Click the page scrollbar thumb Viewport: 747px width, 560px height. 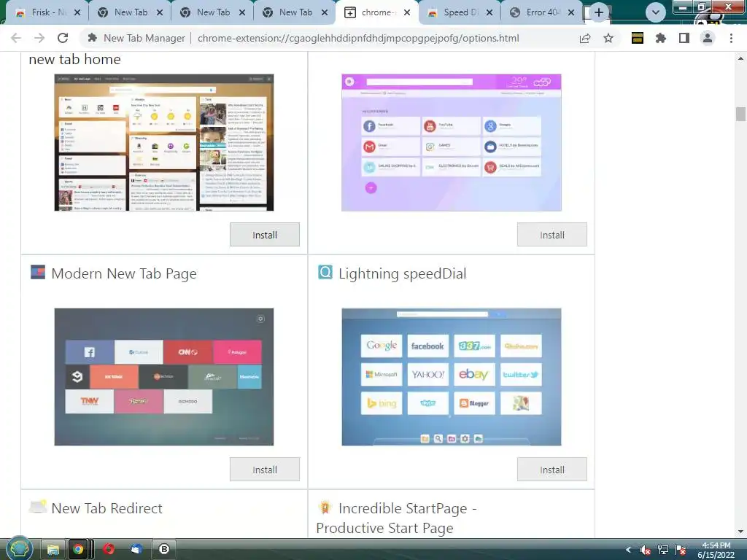tap(740, 114)
